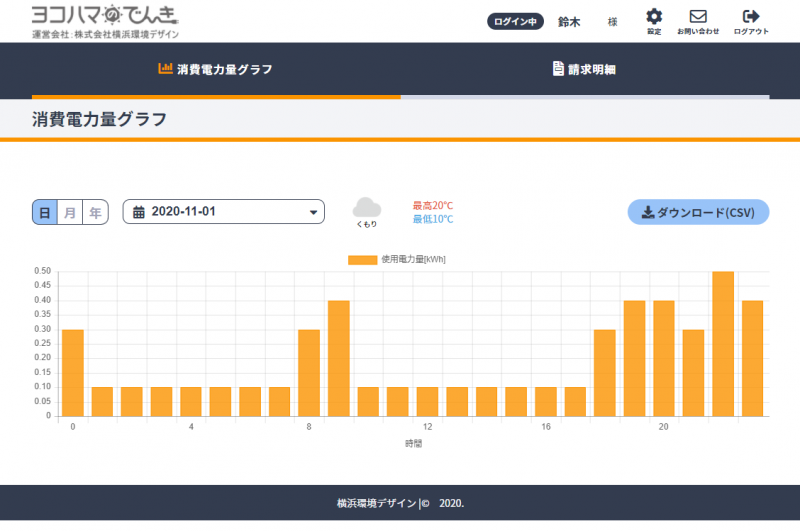Click the 最低10℃ temperature text
The image size is (800, 531).
click(433, 219)
